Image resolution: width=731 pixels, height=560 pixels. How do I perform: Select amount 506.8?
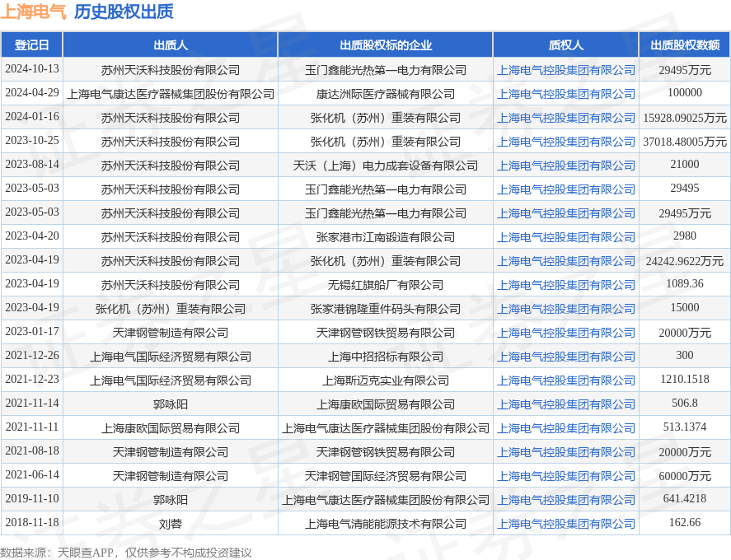[684, 403]
